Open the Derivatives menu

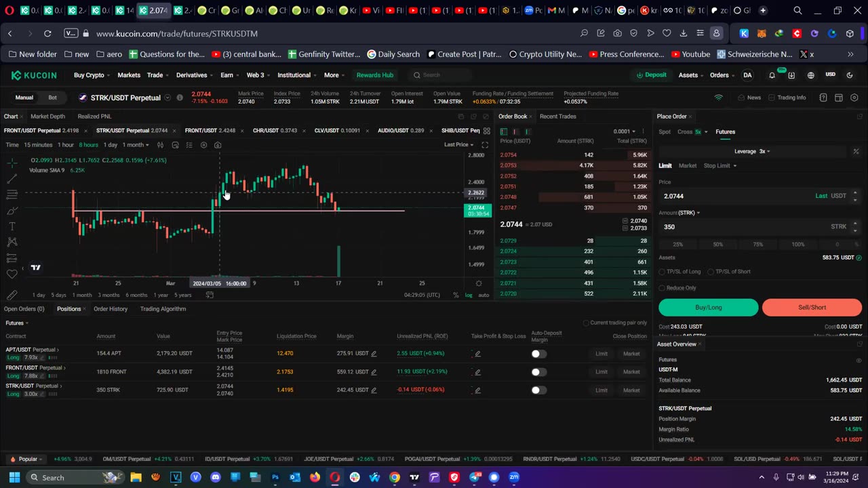(194, 75)
